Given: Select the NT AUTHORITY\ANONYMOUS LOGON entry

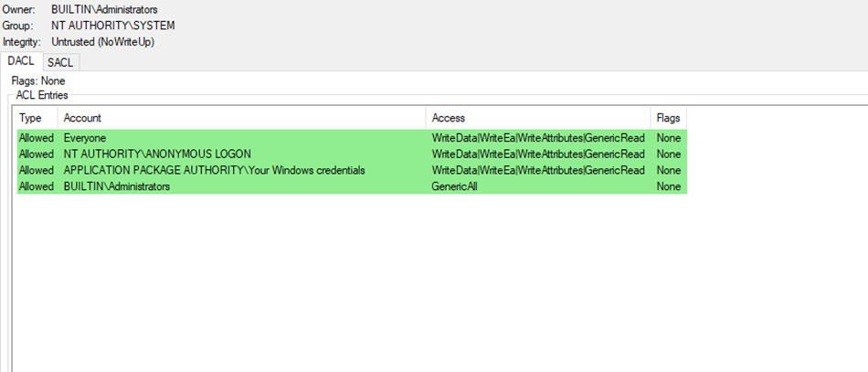Looking at the screenshot, I should pyautogui.click(x=157, y=154).
